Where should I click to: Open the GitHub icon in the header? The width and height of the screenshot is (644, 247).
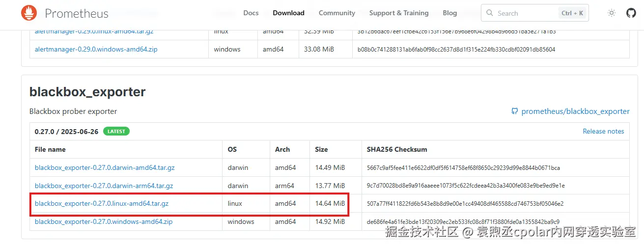tap(631, 13)
